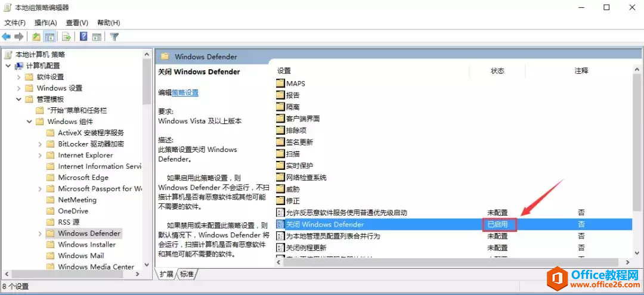The height and width of the screenshot is (295, 644).
Task: Toggle the Show/Hide Console Tree icon
Action: point(49,37)
